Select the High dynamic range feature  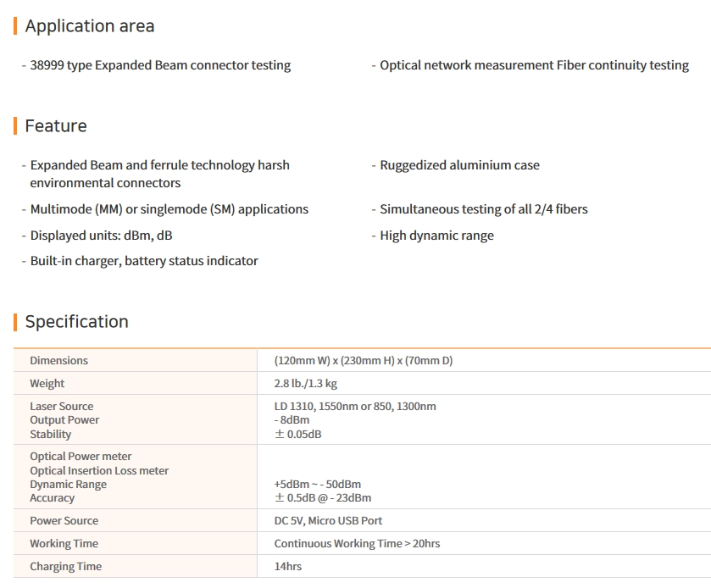tap(436, 236)
